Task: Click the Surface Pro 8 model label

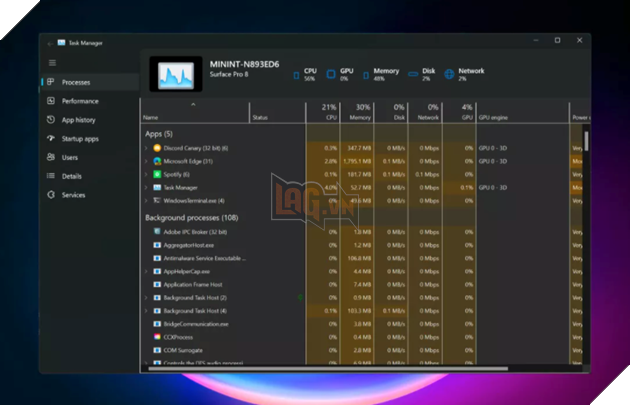Action: pos(229,74)
